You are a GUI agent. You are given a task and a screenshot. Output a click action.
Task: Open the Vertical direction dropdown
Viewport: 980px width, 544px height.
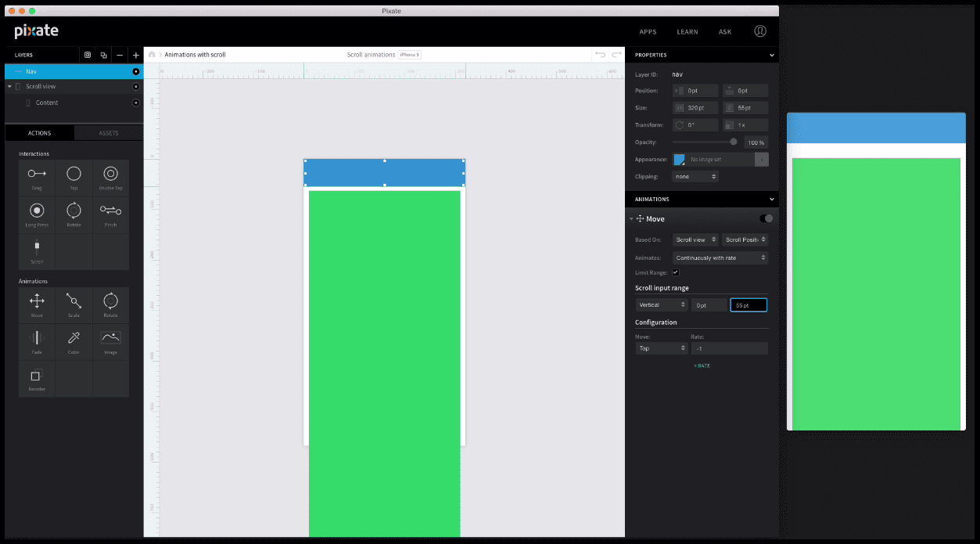click(x=662, y=304)
